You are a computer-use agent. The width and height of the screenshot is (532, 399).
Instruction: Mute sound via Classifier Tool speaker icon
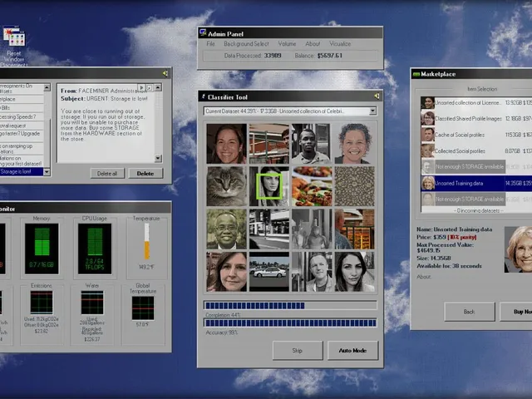[x=377, y=96]
